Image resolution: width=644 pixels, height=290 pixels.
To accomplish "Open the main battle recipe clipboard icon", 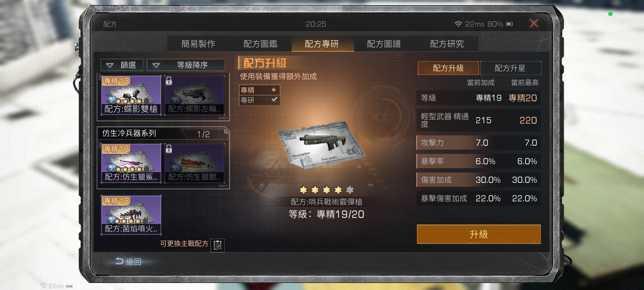I will (217, 245).
